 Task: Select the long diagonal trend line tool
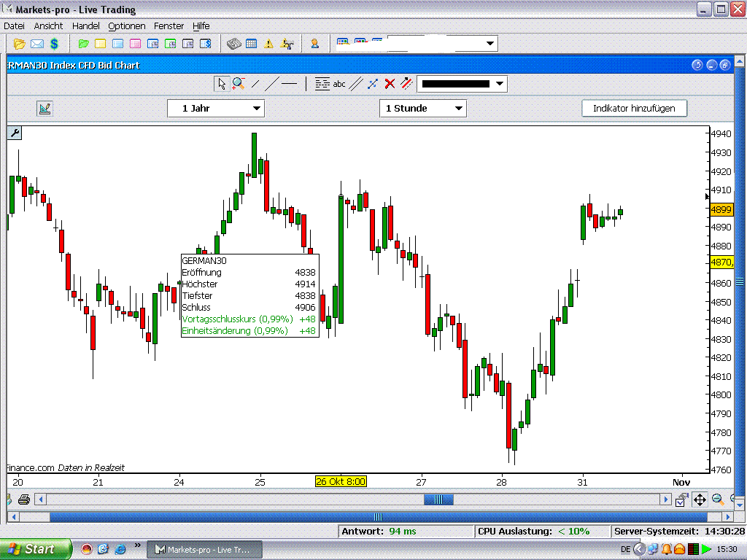pos(271,85)
